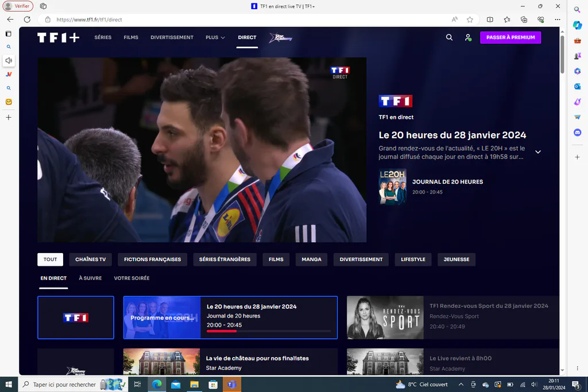The width and height of the screenshot is (588, 392).
Task: Switch to the VOTRE SOIRÉE tab
Action: click(131, 278)
